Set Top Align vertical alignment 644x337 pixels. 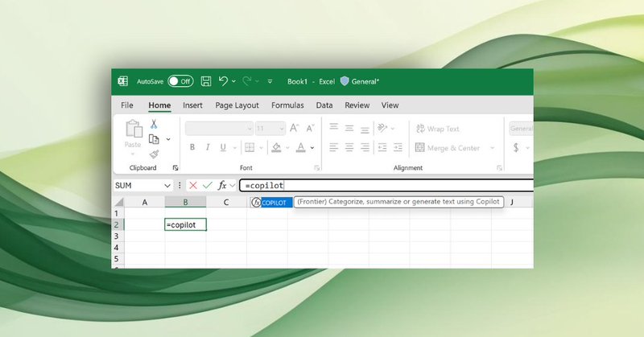click(x=334, y=127)
